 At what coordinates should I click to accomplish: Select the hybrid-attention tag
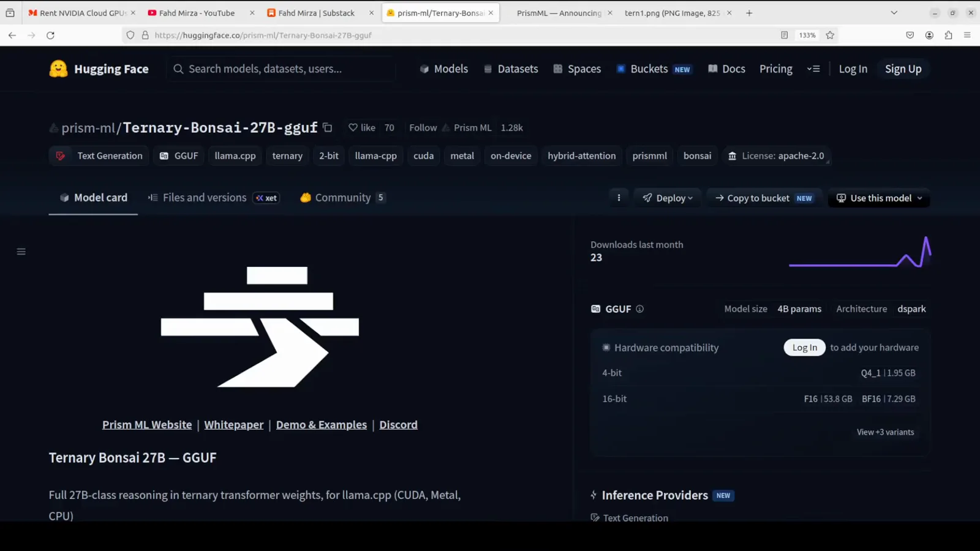(581, 156)
